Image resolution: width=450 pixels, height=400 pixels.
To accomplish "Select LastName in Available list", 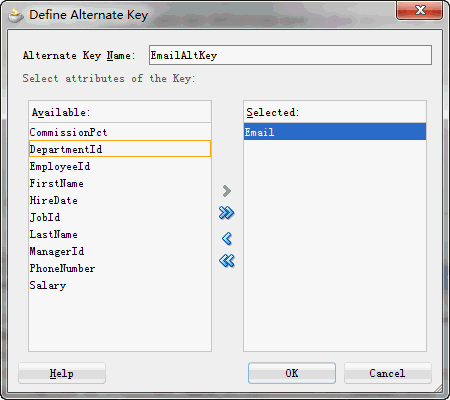I will (x=120, y=234).
